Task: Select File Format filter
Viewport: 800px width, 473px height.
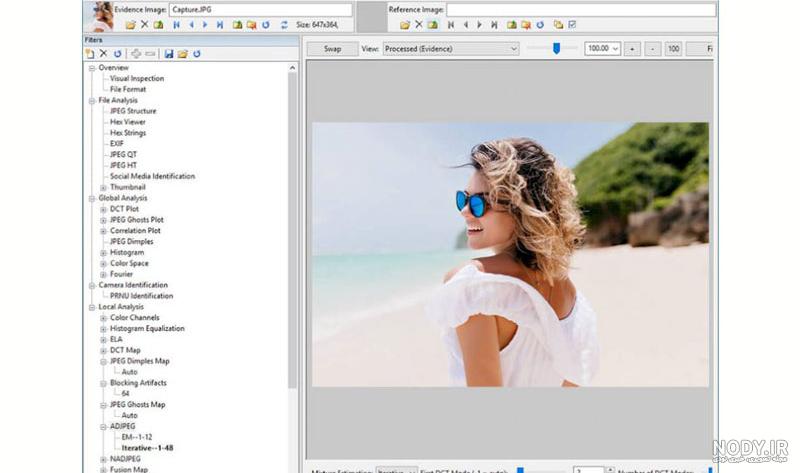Action: coord(128,89)
